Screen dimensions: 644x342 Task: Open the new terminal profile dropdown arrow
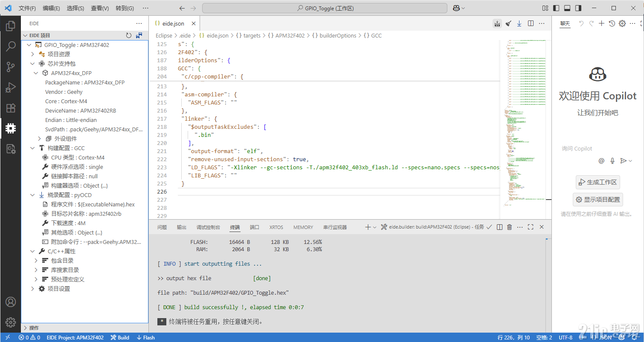(x=375, y=227)
